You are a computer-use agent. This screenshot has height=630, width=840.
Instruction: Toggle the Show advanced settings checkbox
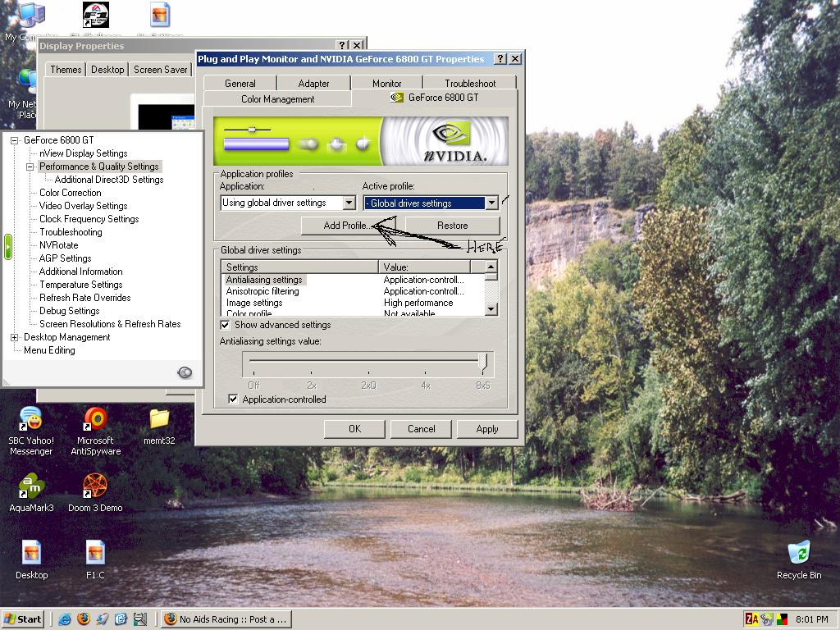226,325
